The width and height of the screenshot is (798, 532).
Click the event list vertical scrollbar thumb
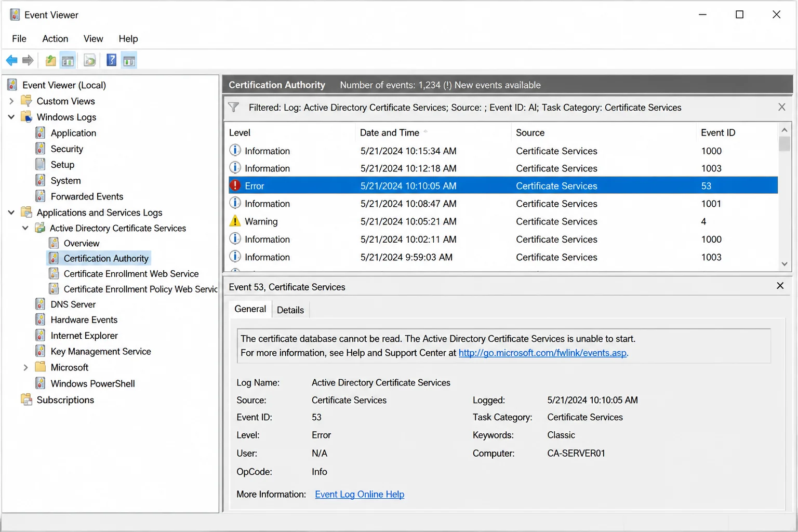784,143
